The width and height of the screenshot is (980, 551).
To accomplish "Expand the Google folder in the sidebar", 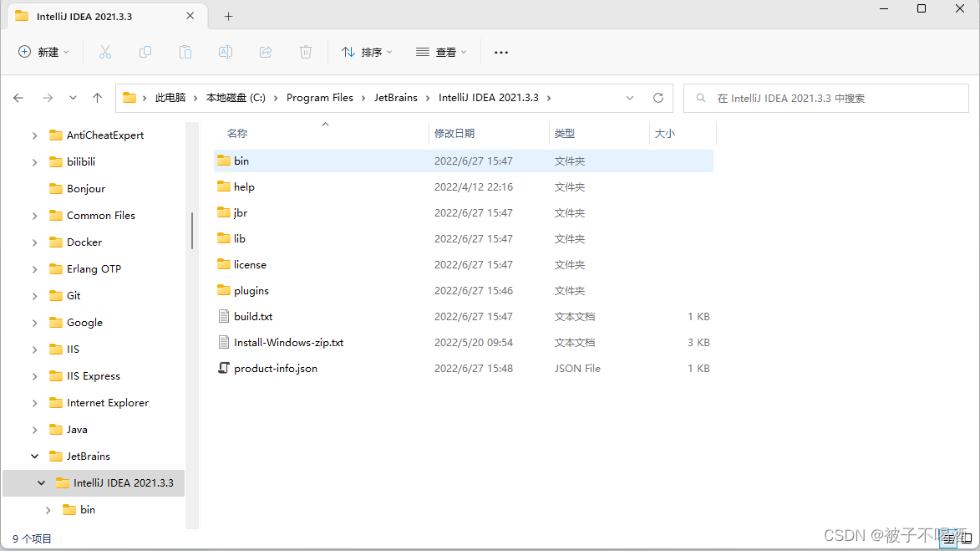I will (33, 322).
